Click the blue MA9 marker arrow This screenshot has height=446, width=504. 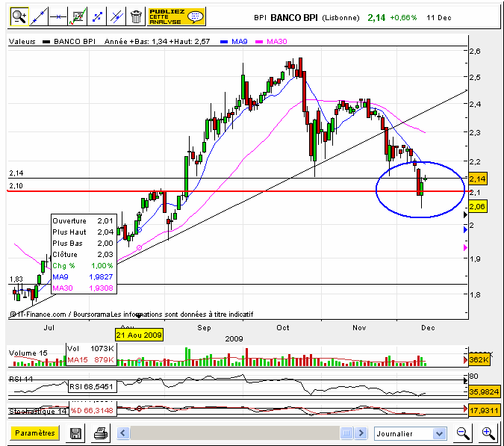(x=465, y=229)
